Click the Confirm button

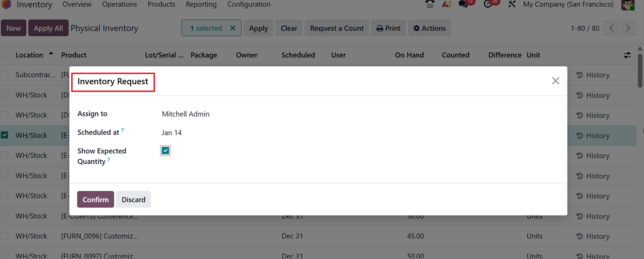tap(95, 199)
